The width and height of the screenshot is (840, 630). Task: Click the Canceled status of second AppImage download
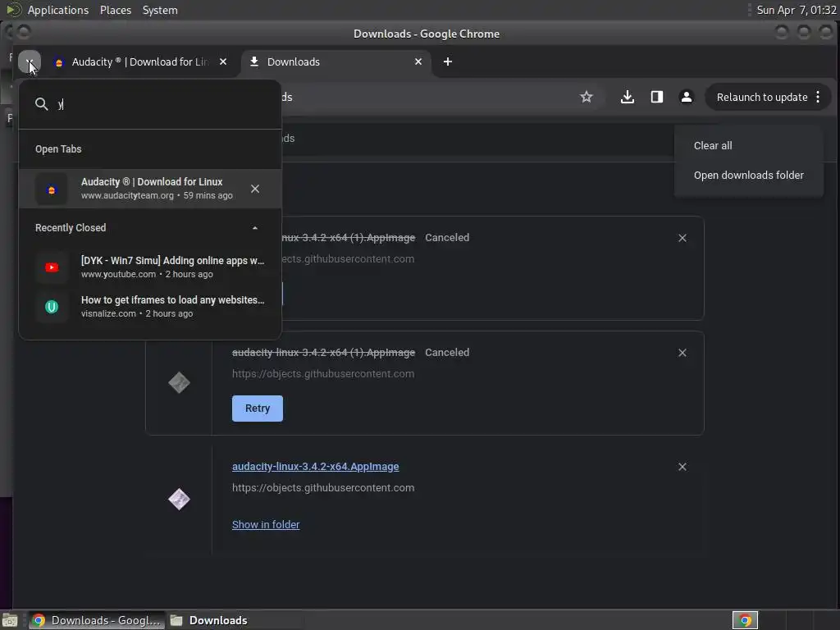pos(447,353)
